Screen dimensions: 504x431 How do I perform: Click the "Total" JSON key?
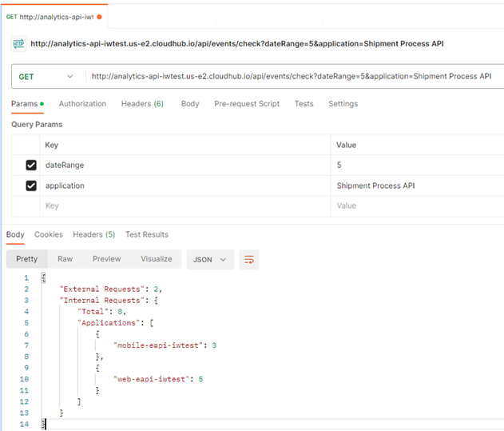(93, 312)
